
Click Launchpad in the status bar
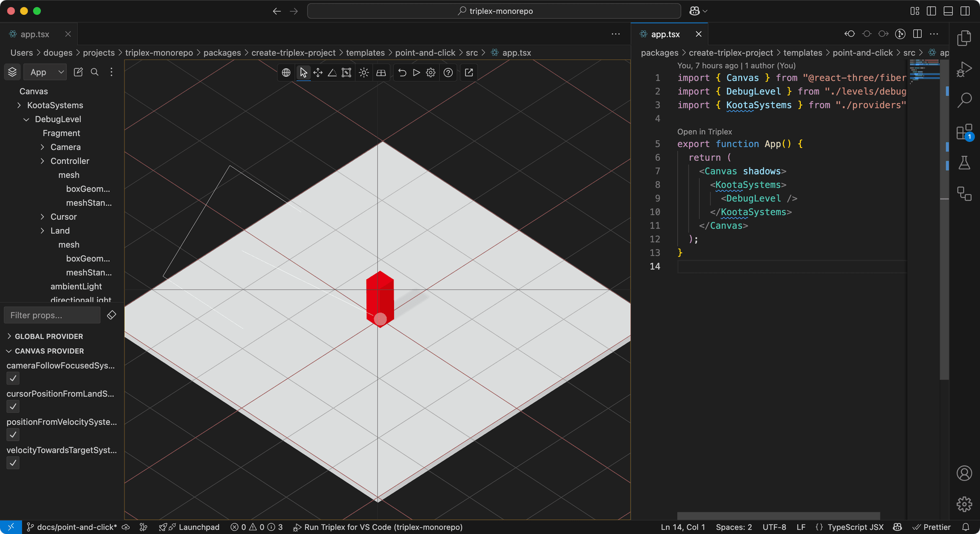click(199, 527)
